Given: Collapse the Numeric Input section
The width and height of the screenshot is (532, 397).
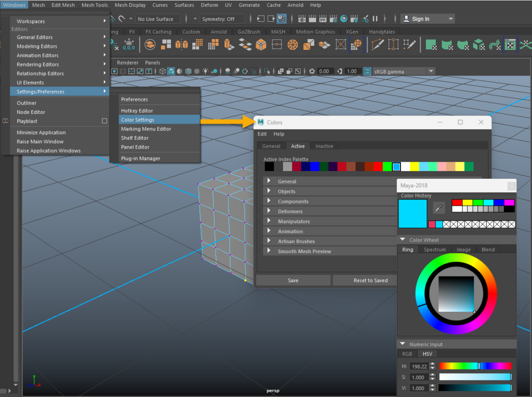Looking at the screenshot, I should click(x=403, y=344).
